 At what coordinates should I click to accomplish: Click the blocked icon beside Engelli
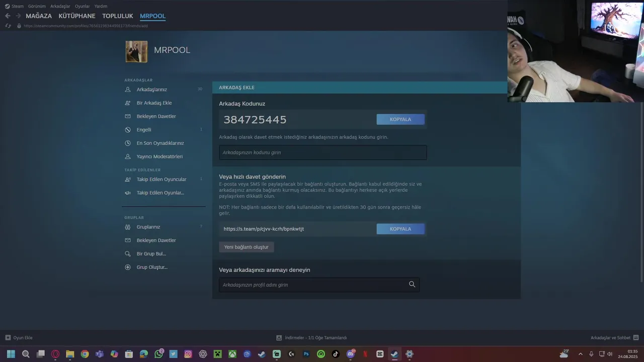point(127,130)
